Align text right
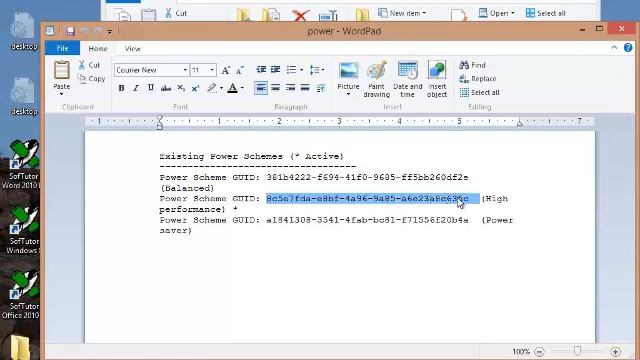Viewport: 640px width, 360px height. [x=291, y=88]
